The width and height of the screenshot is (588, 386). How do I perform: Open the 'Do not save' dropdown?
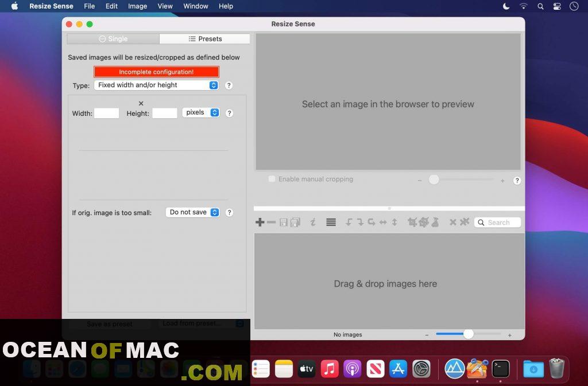pyautogui.click(x=193, y=212)
